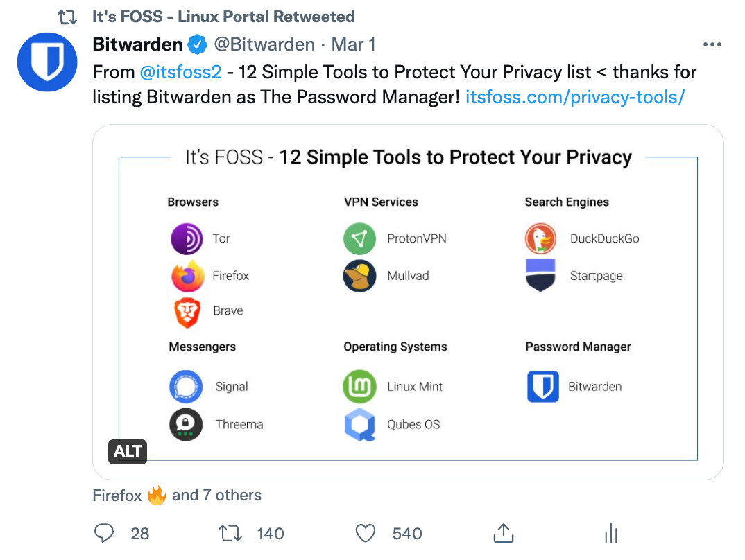Click the Tor browser logo in image
745x560 pixels.
(187, 239)
